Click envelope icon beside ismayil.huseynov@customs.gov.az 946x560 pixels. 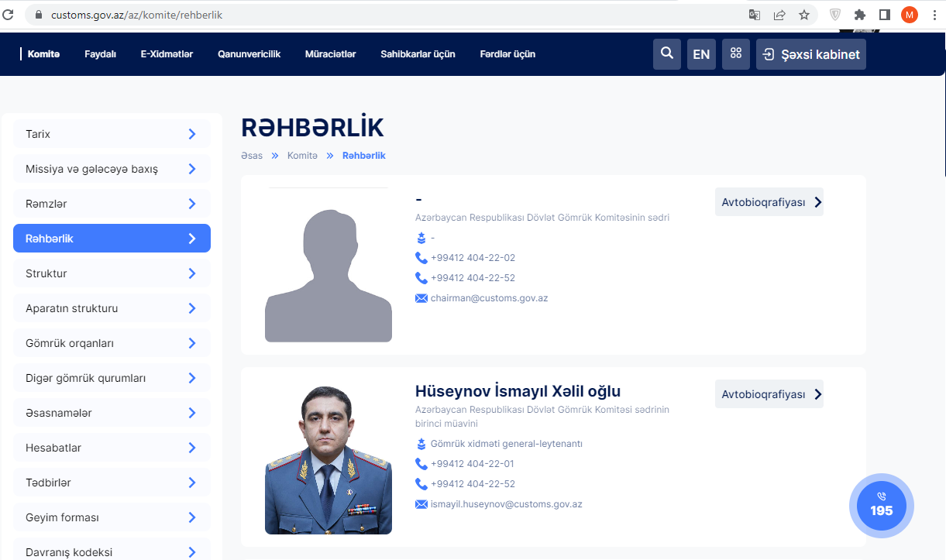421,504
